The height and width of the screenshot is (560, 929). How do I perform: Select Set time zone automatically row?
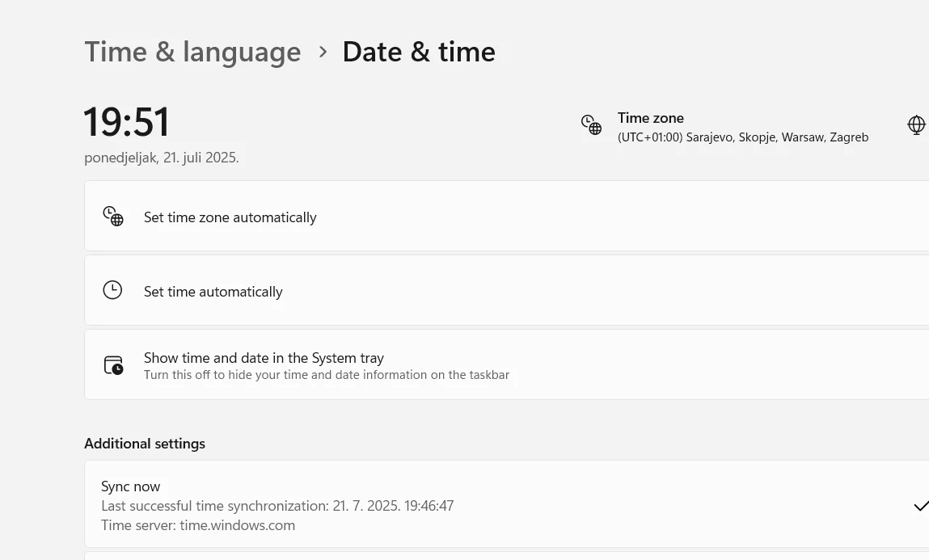(x=507, y=216)
